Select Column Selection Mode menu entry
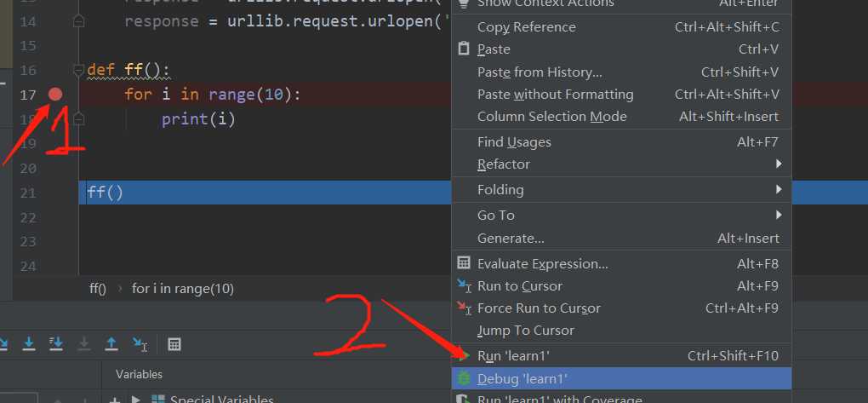Image resolution: width=868 pixels, height=403 pixels. 552,117
